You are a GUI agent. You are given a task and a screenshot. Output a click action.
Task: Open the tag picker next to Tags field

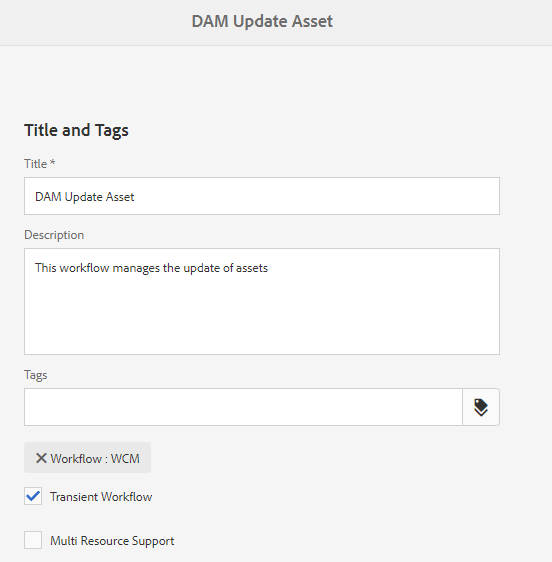(x=481, y=407)
